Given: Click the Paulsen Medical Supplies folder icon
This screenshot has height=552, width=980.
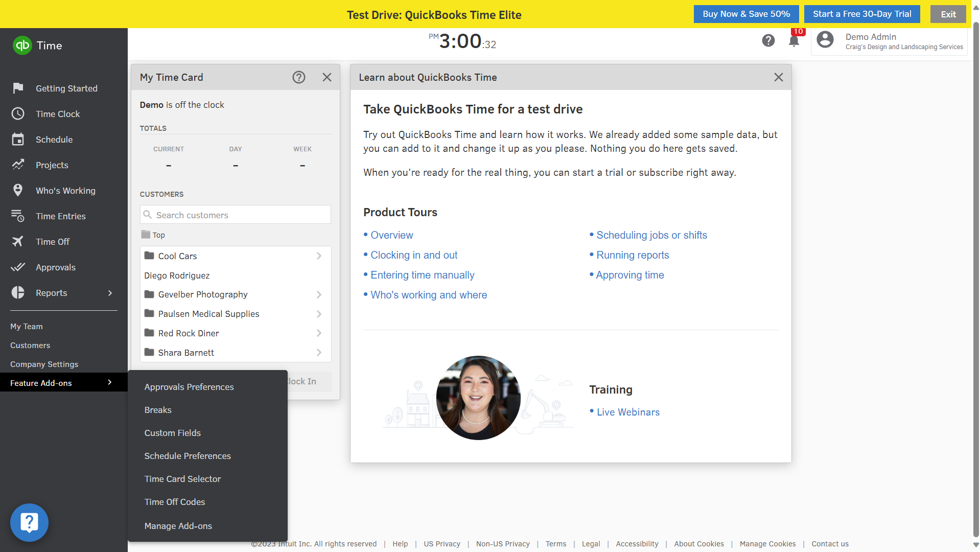Looking at the screenshot, I should pos(149,313).
